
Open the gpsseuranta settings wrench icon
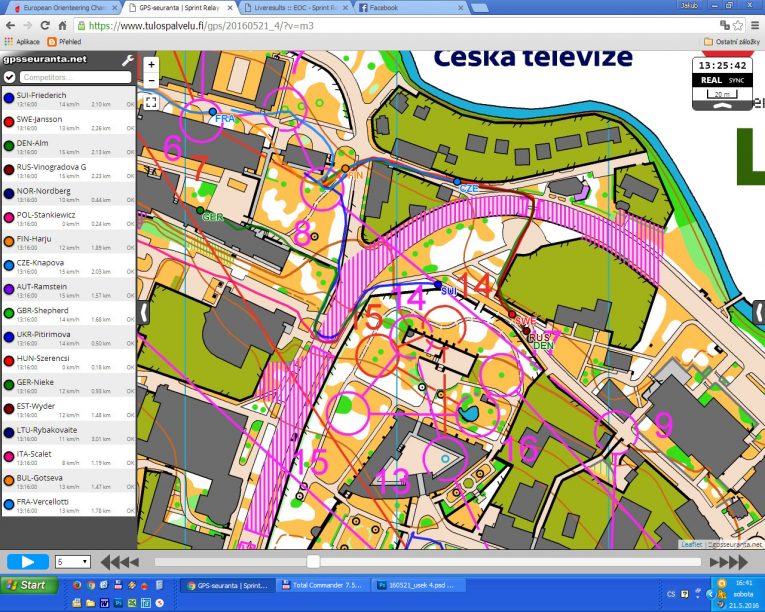(127, 60)
